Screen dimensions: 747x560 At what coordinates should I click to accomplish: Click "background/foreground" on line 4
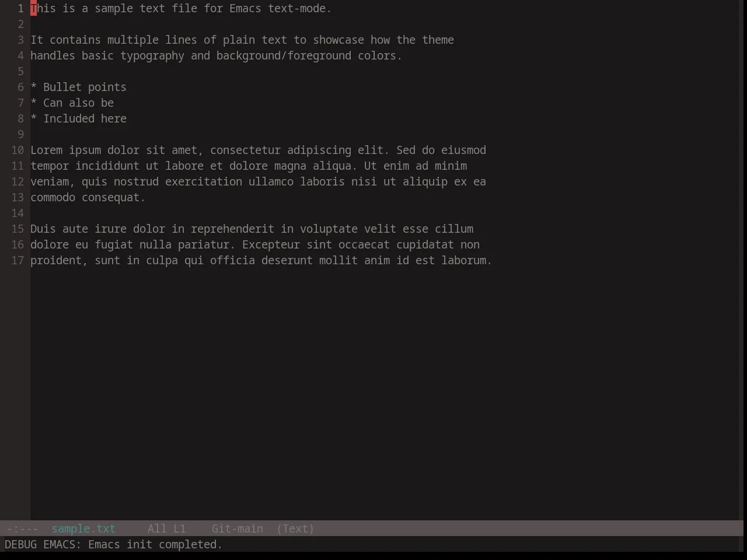click(x=284, y=56)
